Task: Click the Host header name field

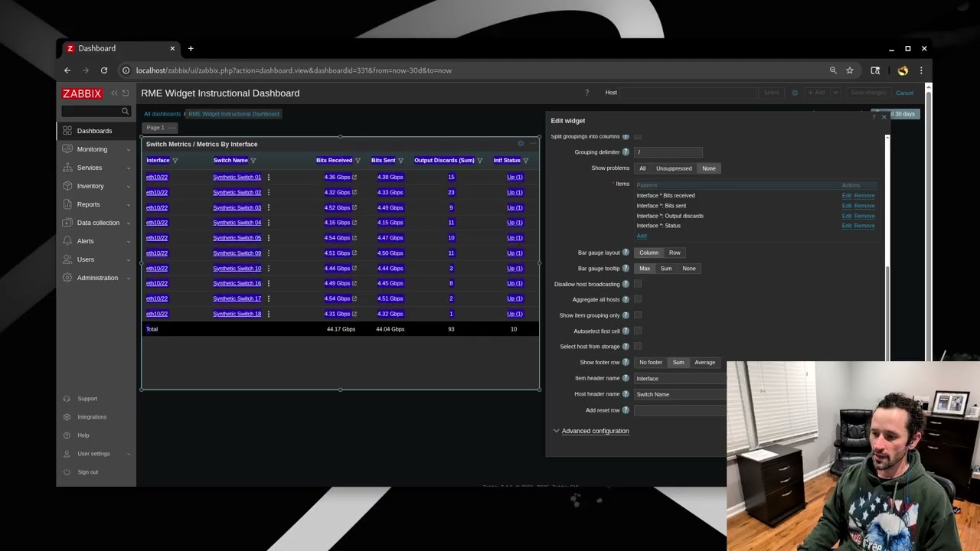Action: (x=680, y=394)
